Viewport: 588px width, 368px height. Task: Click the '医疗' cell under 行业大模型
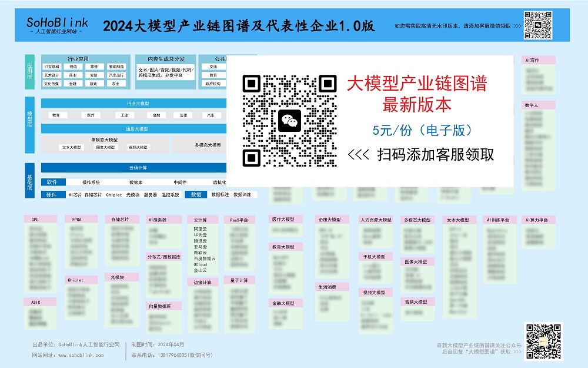click(x=91, y=115)
